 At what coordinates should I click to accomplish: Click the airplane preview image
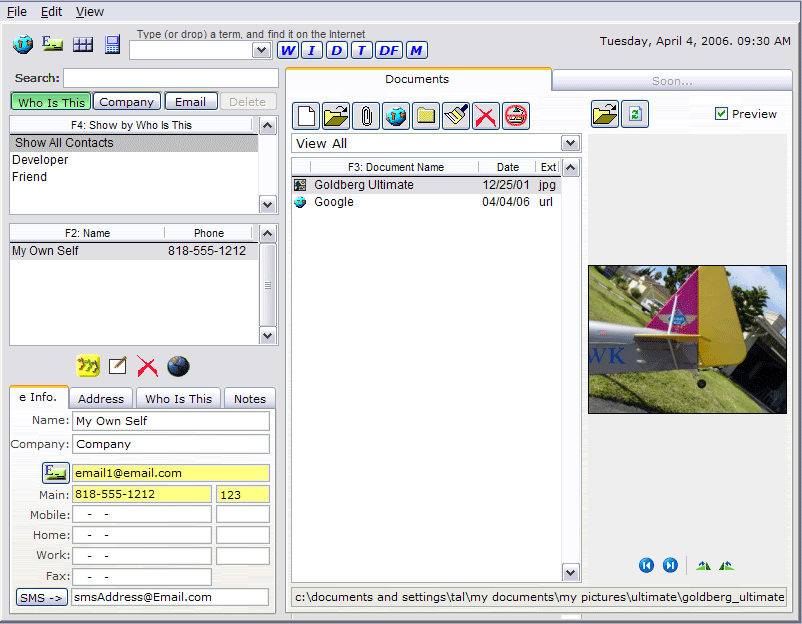click(687, 339)
